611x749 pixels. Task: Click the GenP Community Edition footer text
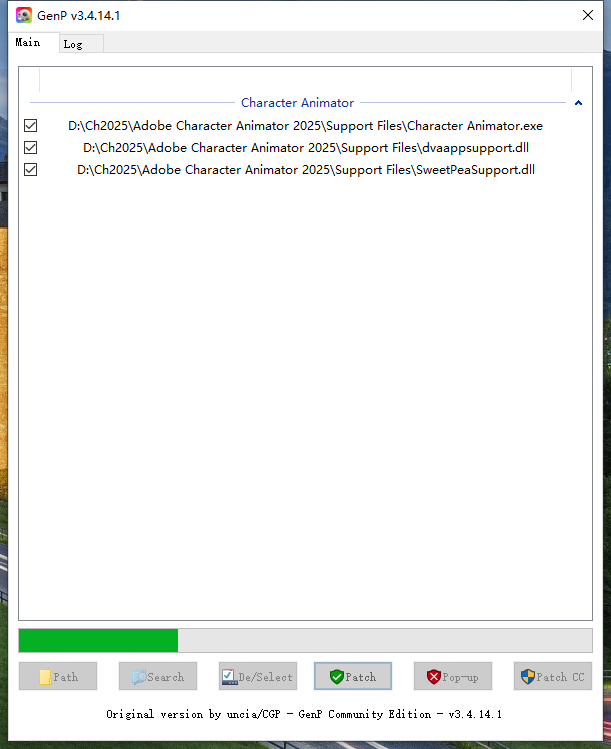(x=304, y=714)
